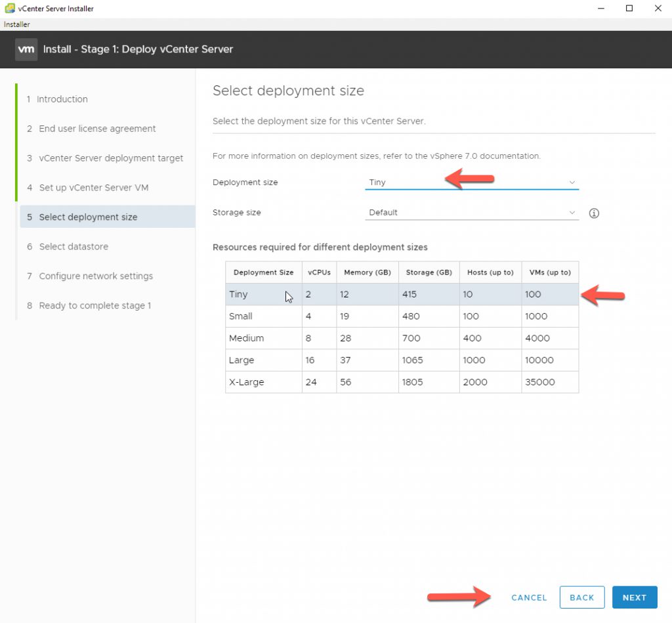Go to Configure network settings step
This screenshot has height=623, width=672.
tap(90, 276)
